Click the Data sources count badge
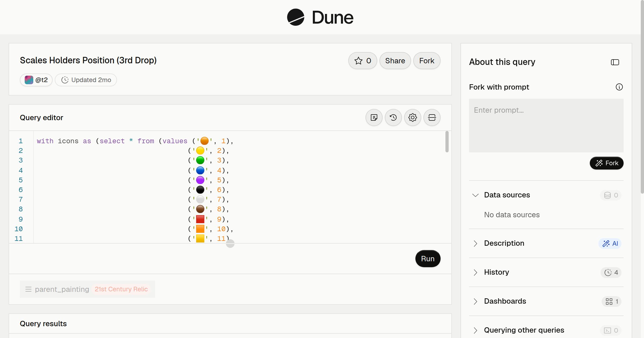Viewport: 644px width, 338px height. click(611, 195)
